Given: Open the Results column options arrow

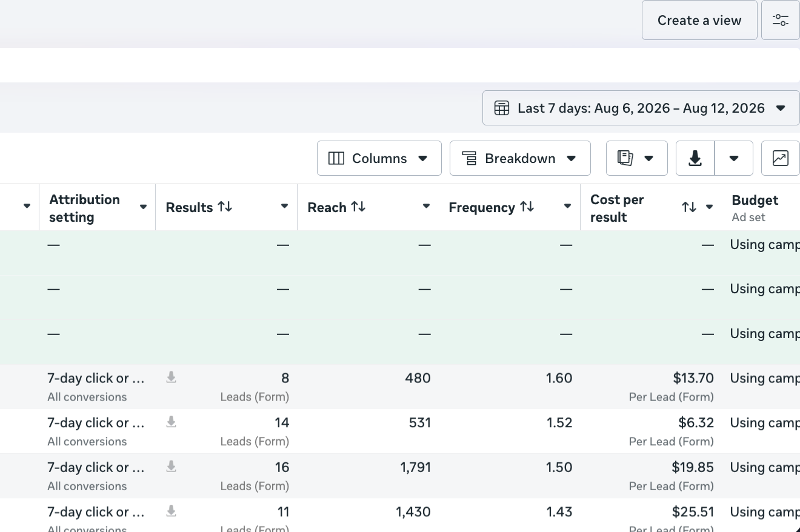Looking at the screenshot, I should pos(284,207).
